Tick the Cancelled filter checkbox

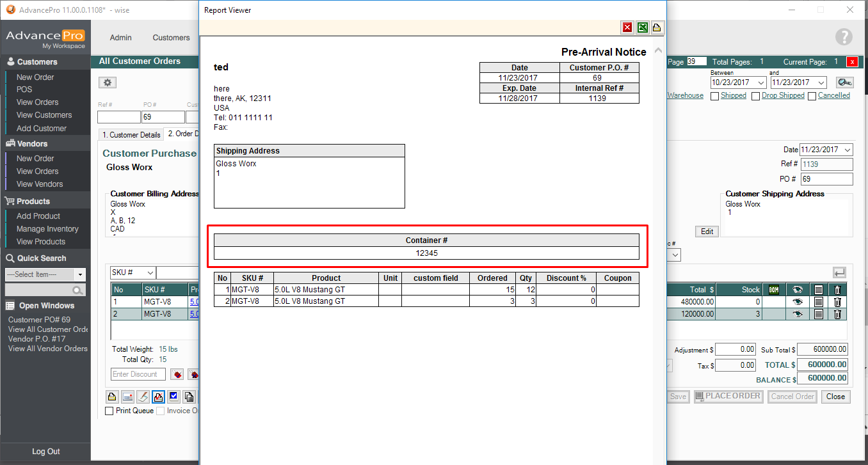pos(812,96)
